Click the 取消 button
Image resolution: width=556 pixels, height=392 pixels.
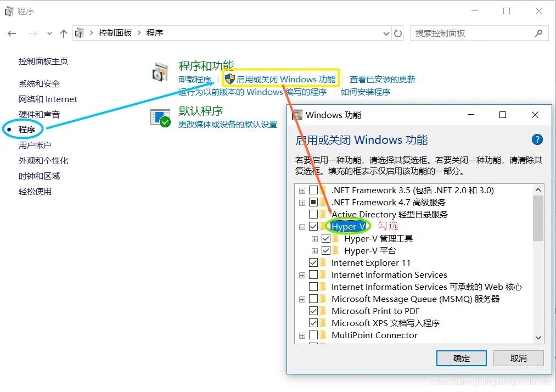pyautogui.click(x=519, y=359)
